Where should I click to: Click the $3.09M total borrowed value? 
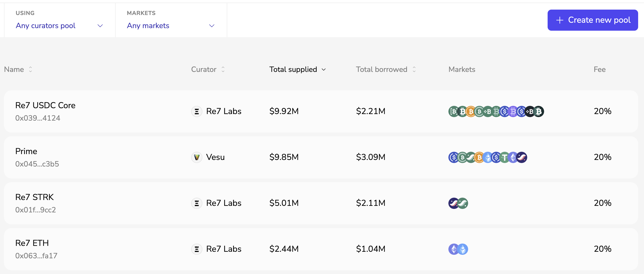tap(371, 157)
